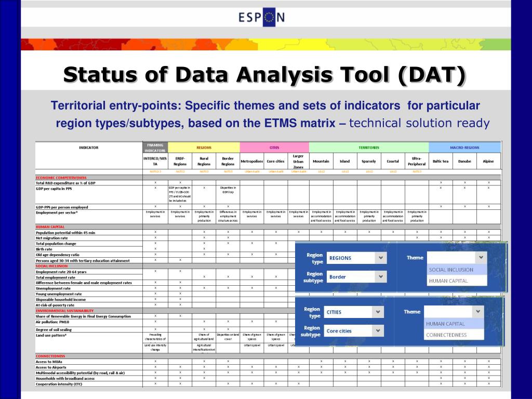Click the ENVIRONMENTAL SUSTAINABILITY section row

tap(165, 311)
